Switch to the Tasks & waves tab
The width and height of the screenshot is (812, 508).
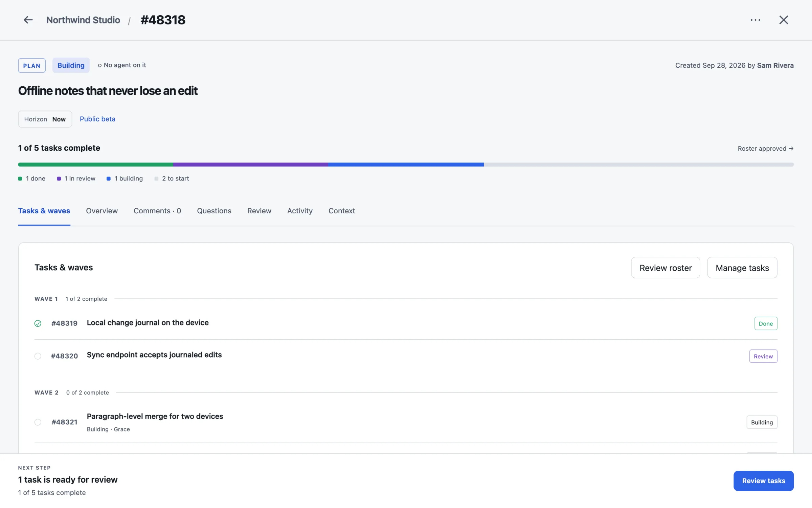pyautogui.click(x=44, y=211)
